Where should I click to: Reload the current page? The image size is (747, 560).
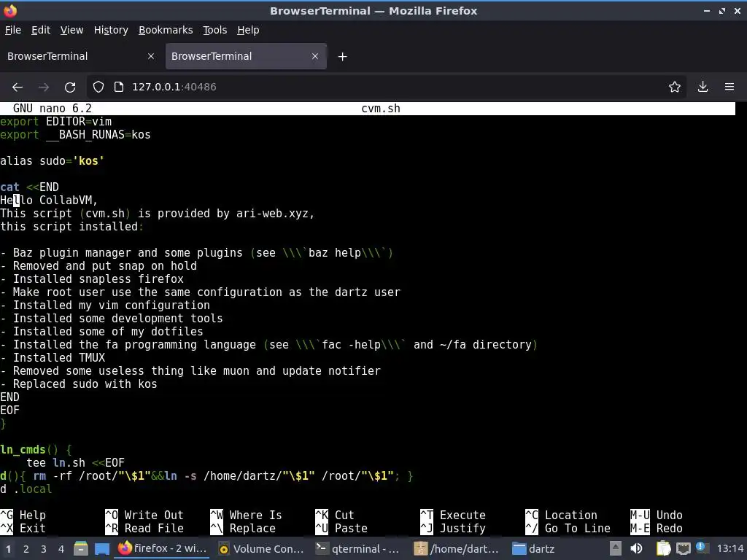coord(70,87)
